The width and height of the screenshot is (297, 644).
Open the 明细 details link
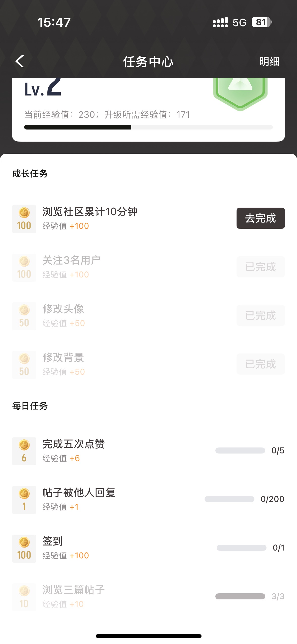(269, 61)
